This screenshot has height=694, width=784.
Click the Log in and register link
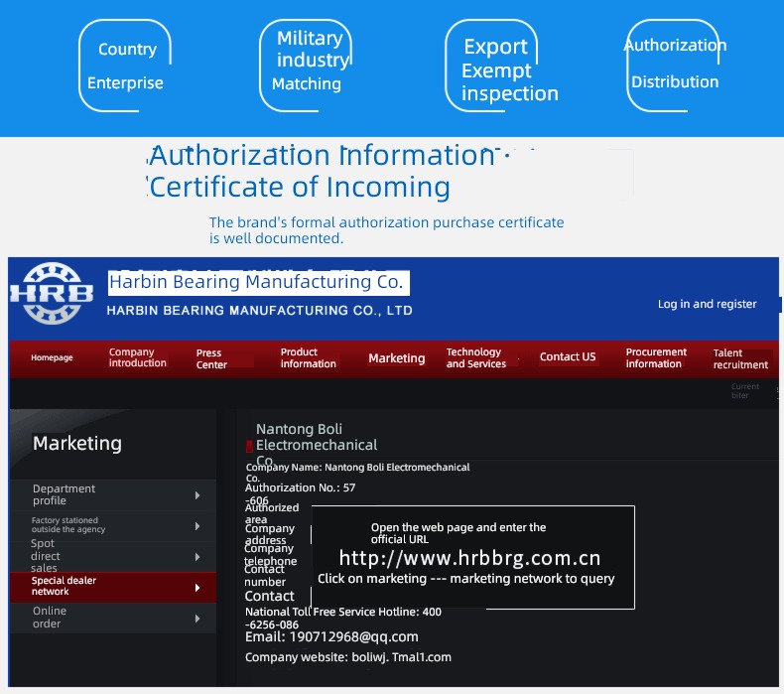707,304
